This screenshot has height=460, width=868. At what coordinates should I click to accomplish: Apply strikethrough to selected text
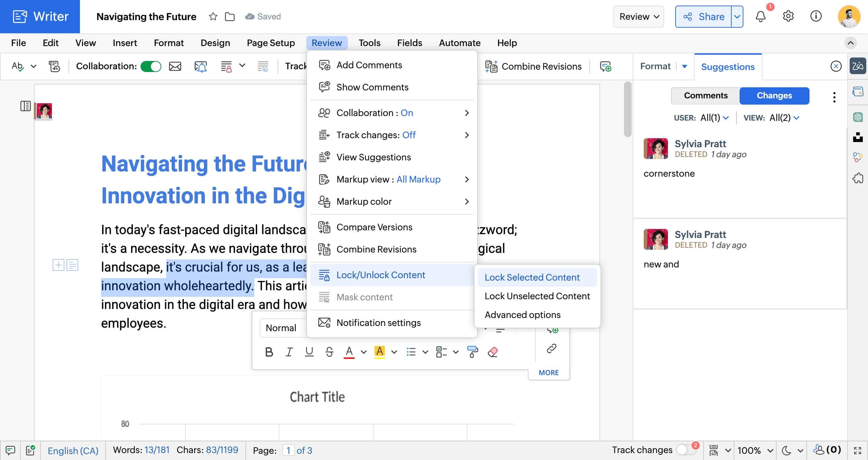tap(329, 352)
